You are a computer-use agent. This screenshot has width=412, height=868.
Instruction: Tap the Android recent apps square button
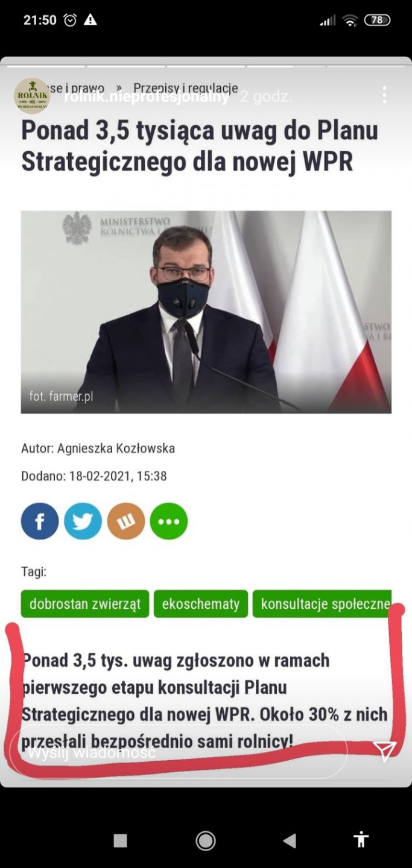[x=121, y=840]
